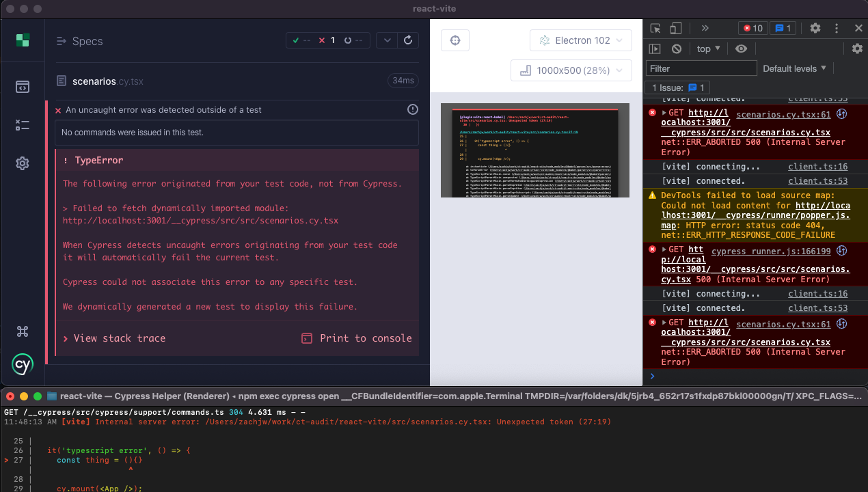868x492 pixels.
Task: Expand the first GET request error arrow
Action: 664,113
